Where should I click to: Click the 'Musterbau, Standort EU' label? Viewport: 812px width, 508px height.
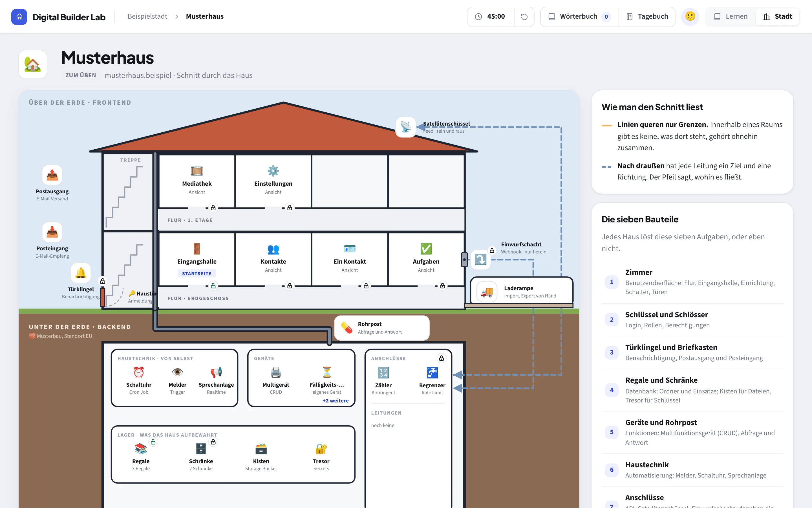point(61,336)
